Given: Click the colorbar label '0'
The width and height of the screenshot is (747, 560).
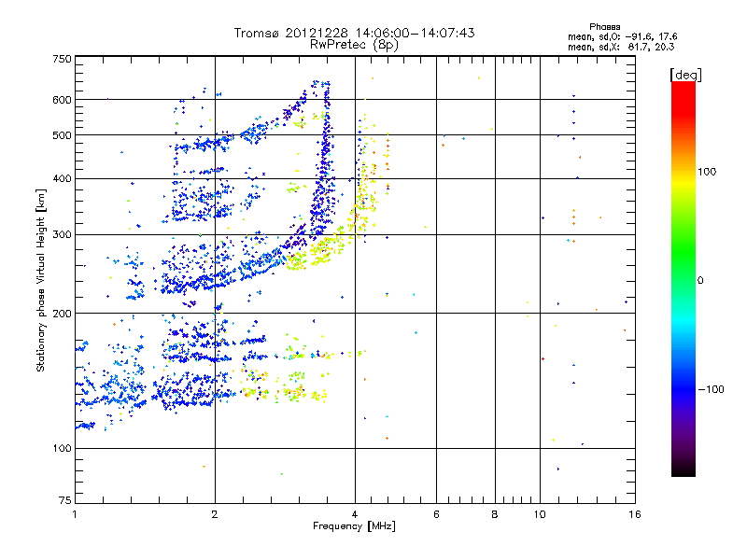Looking at the screenshot, I should [700, 281].
